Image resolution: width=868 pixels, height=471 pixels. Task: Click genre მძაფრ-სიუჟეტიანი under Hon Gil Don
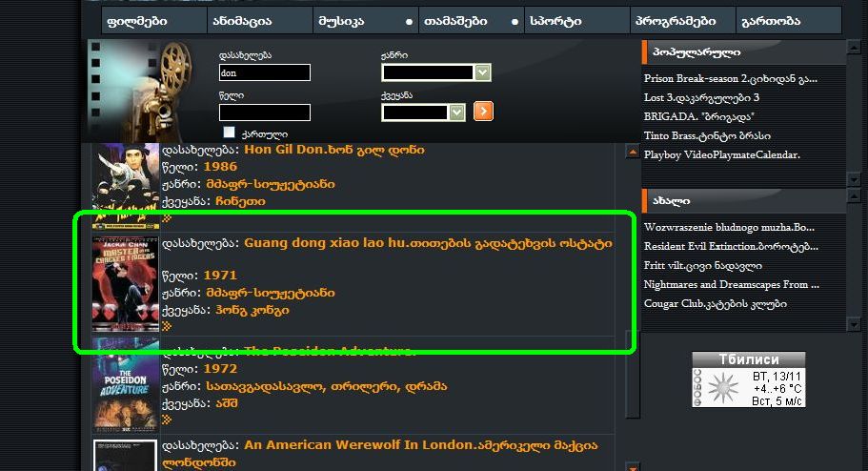(271, 184)
